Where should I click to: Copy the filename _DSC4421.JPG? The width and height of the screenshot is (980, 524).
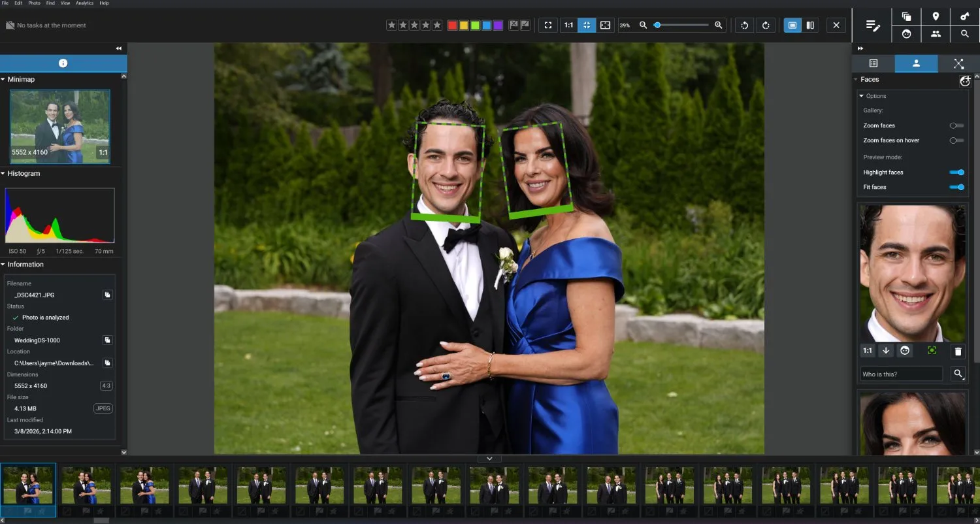point(107,295)
